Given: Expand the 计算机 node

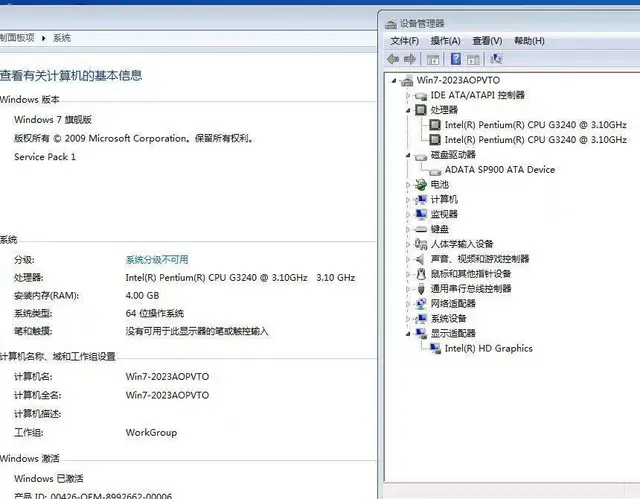Looking at the screenshot, I should [408, 200].
